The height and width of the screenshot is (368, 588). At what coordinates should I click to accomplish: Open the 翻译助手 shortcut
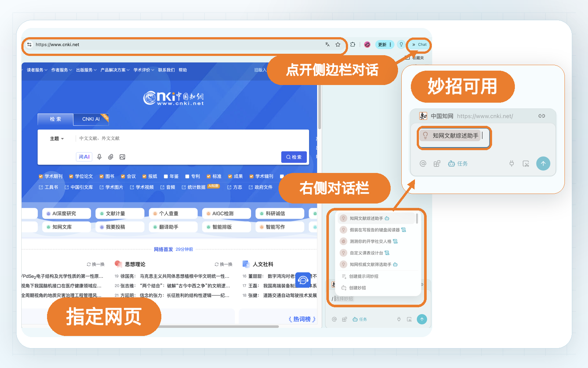[x=173, y=227]
